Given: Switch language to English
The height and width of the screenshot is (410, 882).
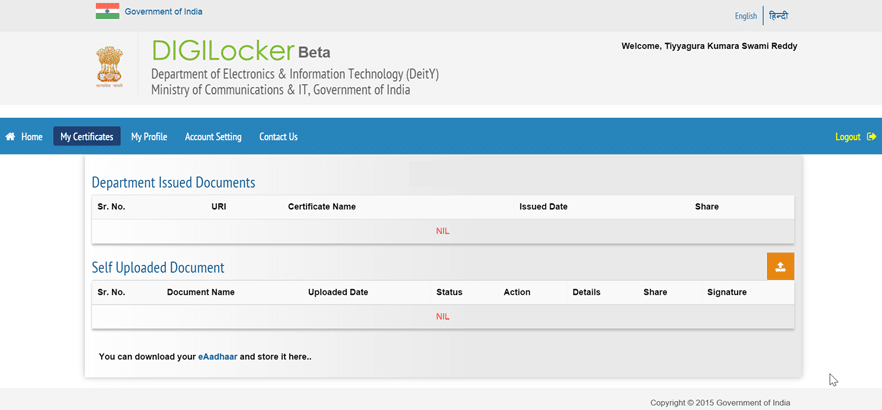Looking at the screenshot, I should pyautogui.click(x=746, y=16).
